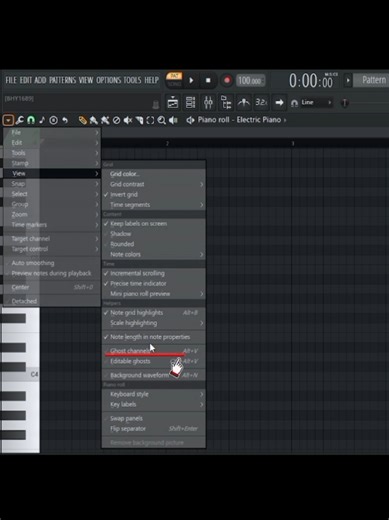
Task: Click the Electric Piano channel name
Action: (259, 120)
